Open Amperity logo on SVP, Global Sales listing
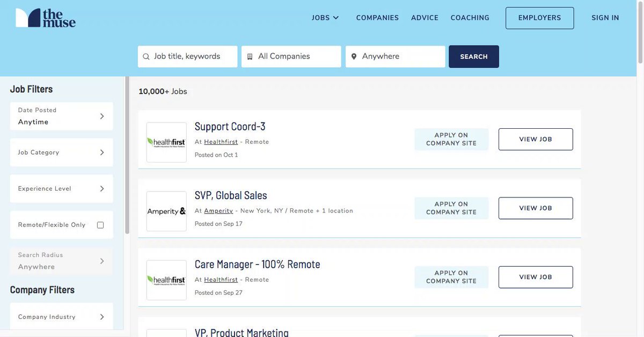 click(x=166, y=211)
